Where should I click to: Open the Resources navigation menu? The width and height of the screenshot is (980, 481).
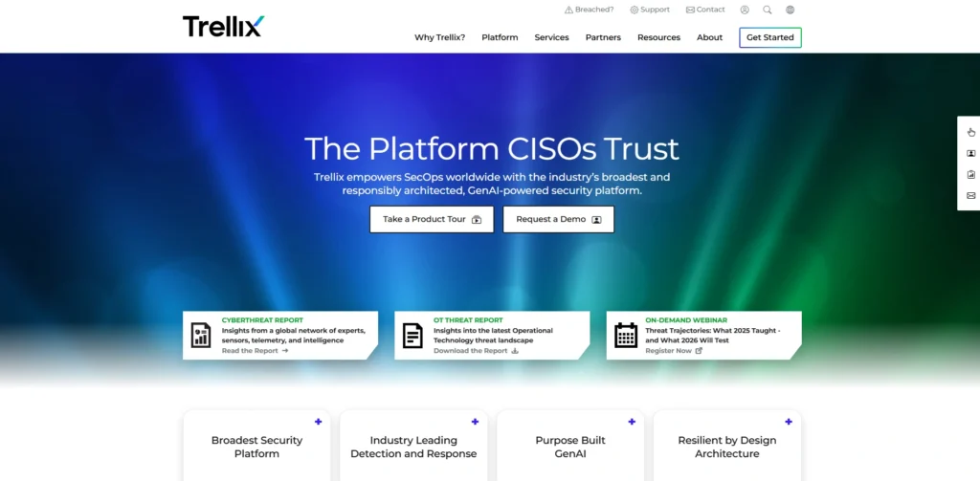pyautogui.click(x=658, y=37)
